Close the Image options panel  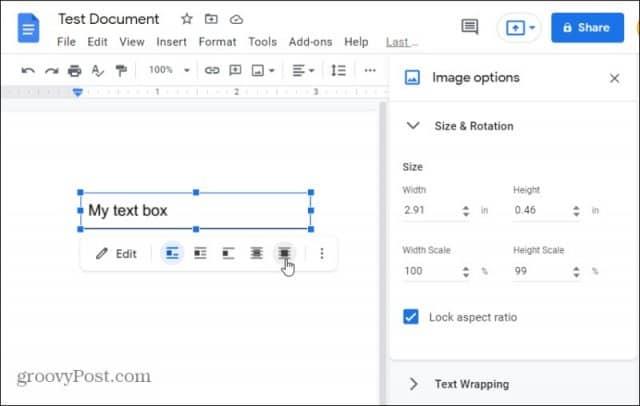pyautogui.click(x=614, y=78)
